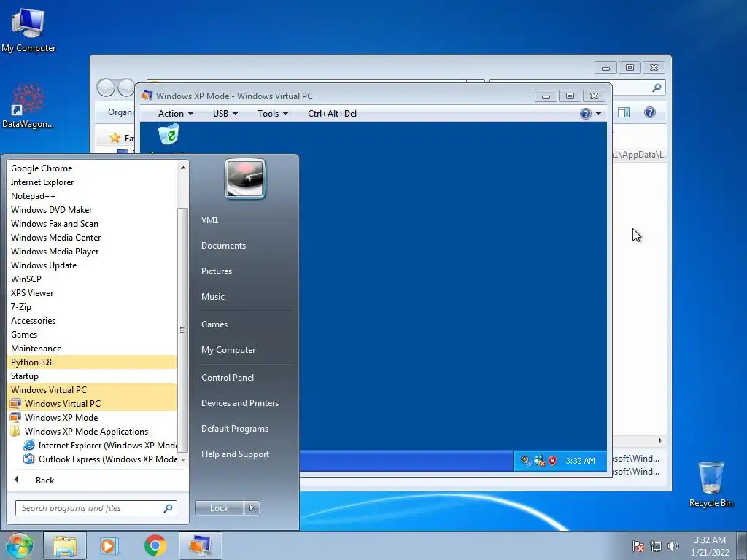Click the programs list scrollbar thumb
This screenshot has width=747, height=560.
[182, 330]
